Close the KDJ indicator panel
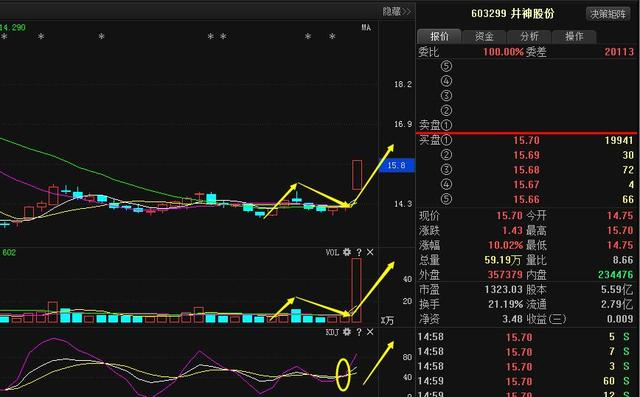Viewport: 640px width, 397px height. pos(370,332)
